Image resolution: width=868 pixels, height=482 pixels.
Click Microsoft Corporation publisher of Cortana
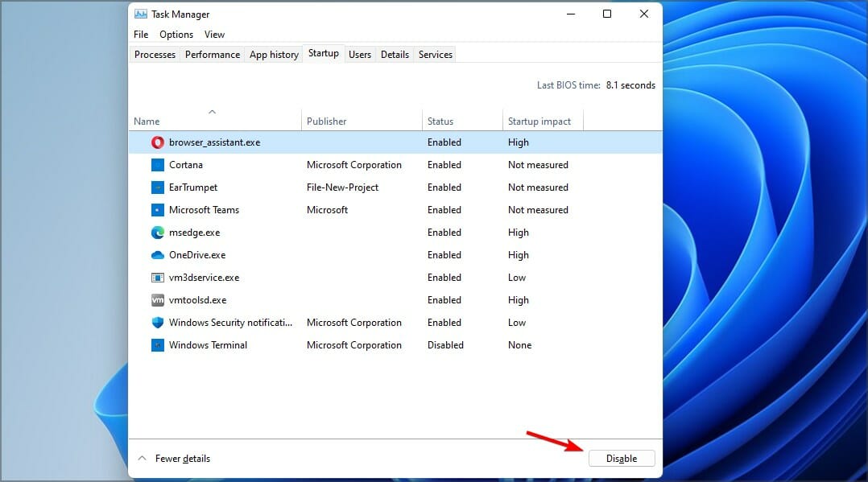[354, 165]
